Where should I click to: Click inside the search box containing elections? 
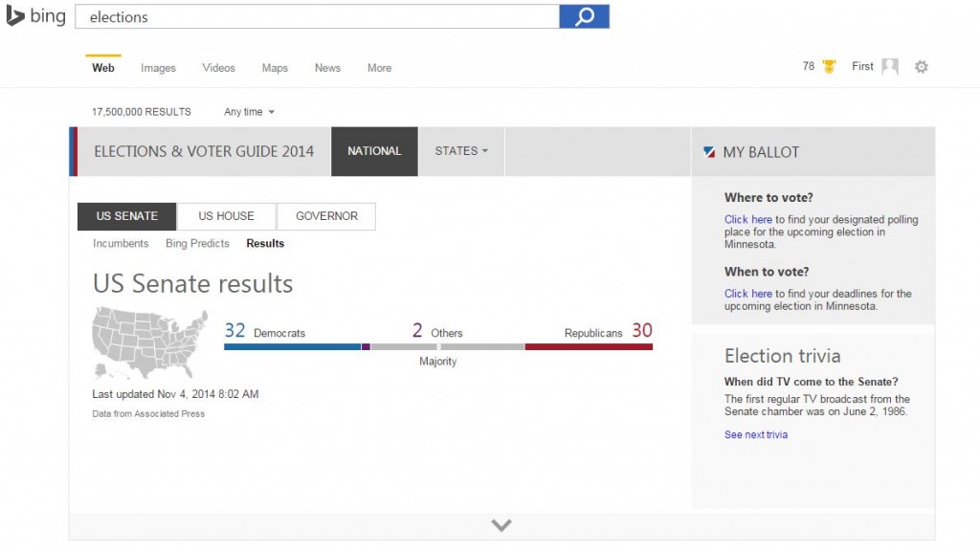click(317, 17)
